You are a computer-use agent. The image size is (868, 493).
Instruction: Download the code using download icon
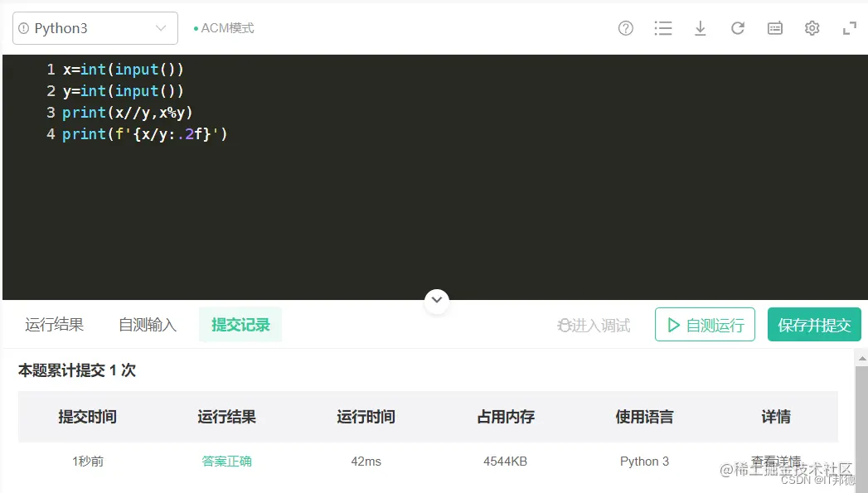coord(701,27)
